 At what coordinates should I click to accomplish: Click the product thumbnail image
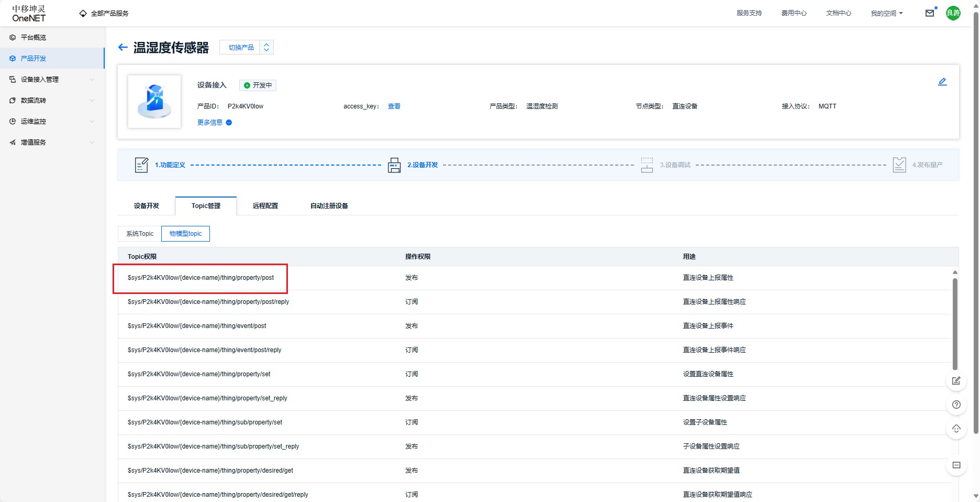point(154,102)
